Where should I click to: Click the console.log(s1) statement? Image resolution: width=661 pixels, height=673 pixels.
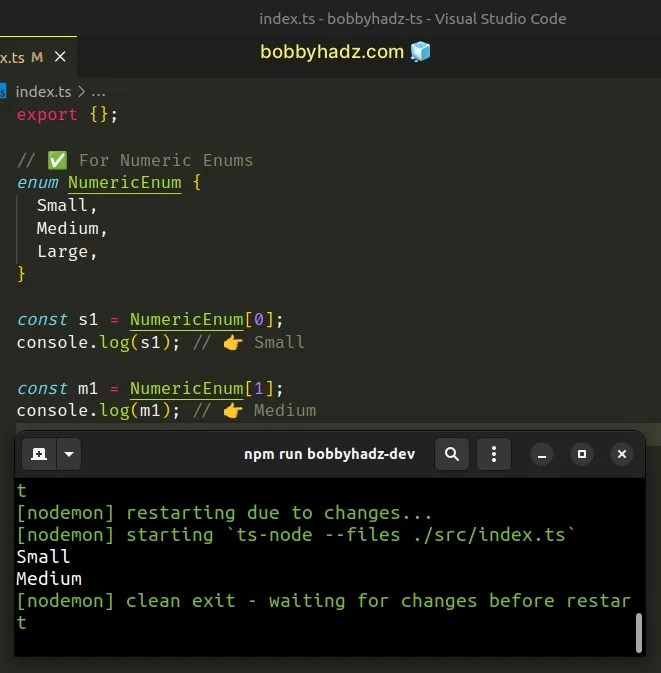(x=98, y=343)
